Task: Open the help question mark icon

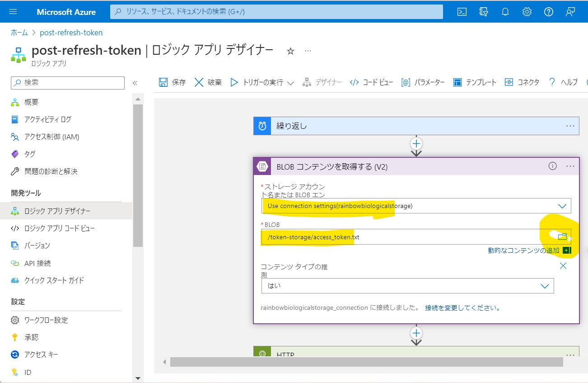Action: 549,12
